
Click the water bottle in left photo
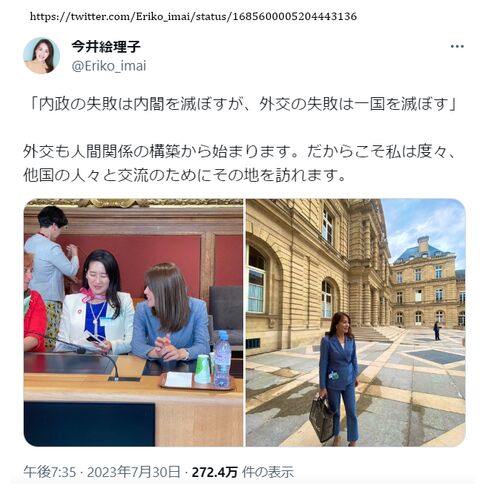point(222,359)
